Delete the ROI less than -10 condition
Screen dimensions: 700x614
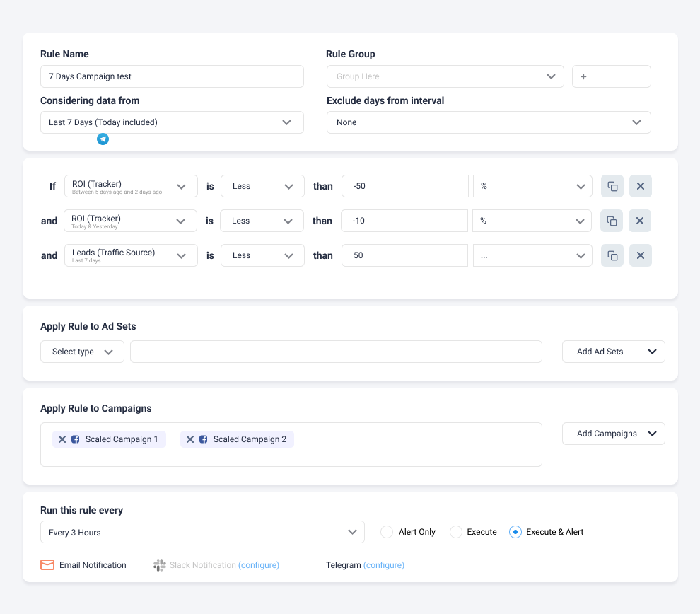(x=640, y=221)
